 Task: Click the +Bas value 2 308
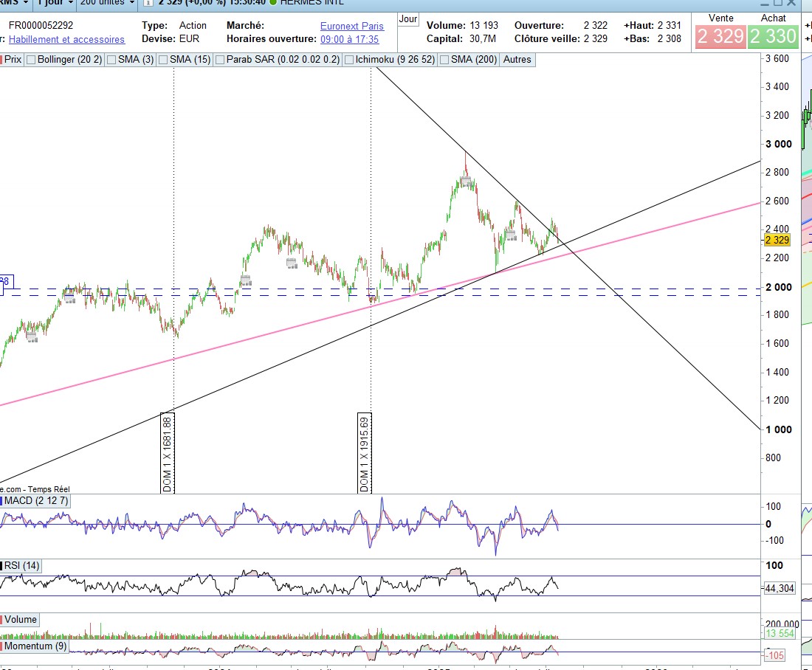tap(670, 39)
